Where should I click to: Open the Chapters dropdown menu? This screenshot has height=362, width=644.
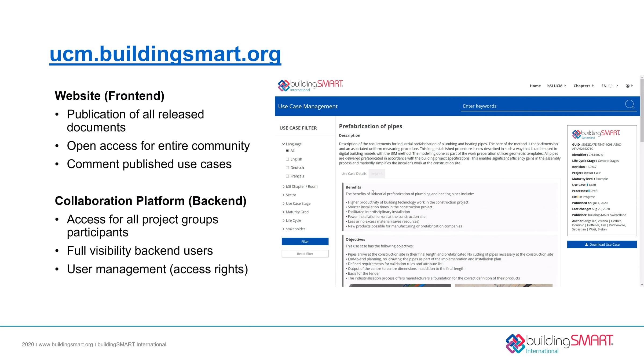[584, 86]
